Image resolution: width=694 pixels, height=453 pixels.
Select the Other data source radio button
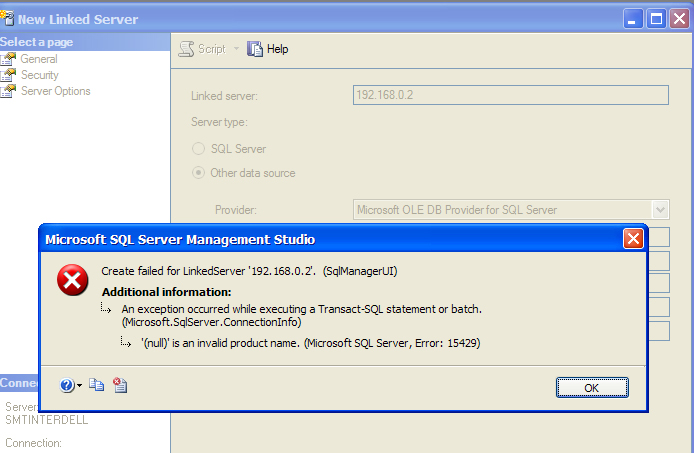coord(198,172)
